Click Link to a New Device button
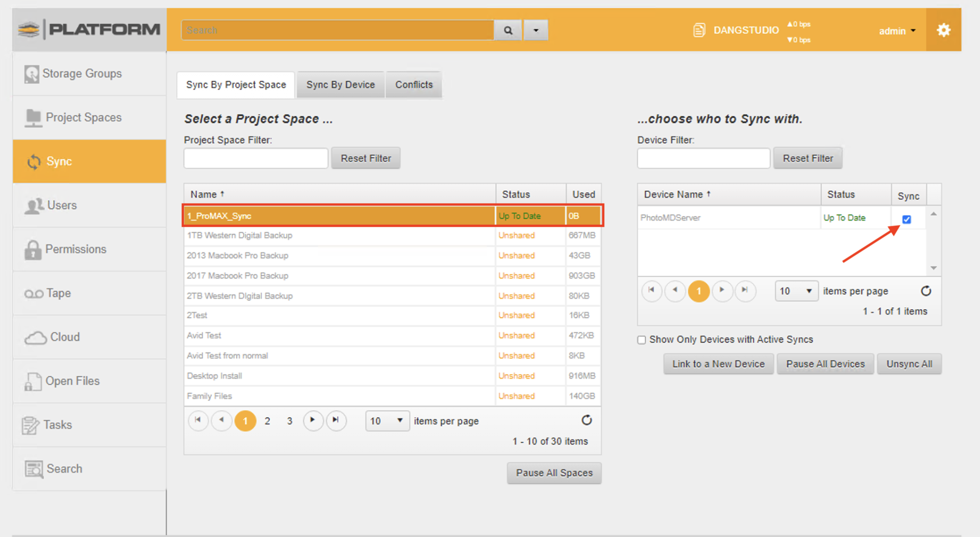 point(718,364)
